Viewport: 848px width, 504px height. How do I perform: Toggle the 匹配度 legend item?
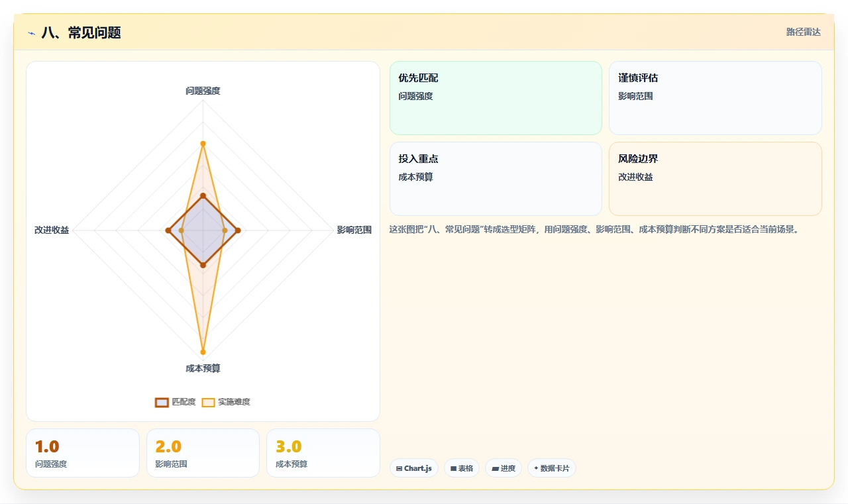pyautogui.click(x=176, y=402)
